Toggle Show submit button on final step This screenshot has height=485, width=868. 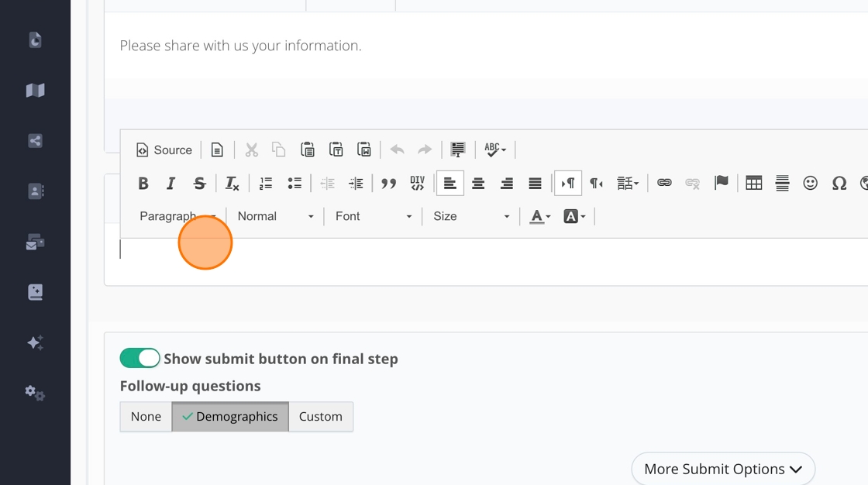(139, 358)
